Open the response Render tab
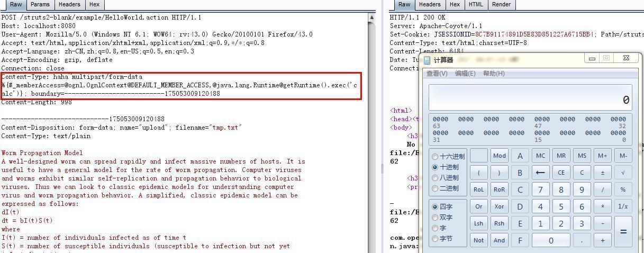 coord(502,4)
